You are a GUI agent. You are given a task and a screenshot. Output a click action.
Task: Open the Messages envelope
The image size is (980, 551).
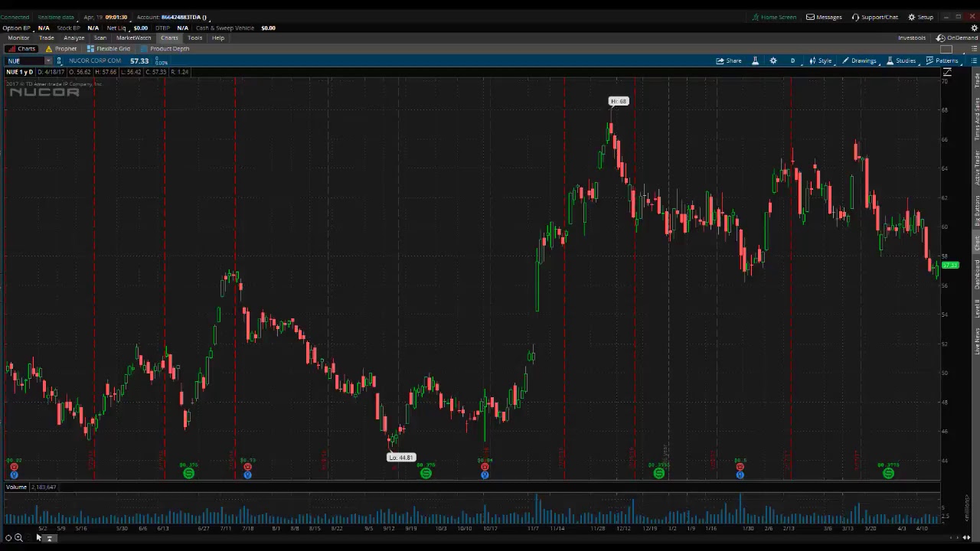coord(824,17)
